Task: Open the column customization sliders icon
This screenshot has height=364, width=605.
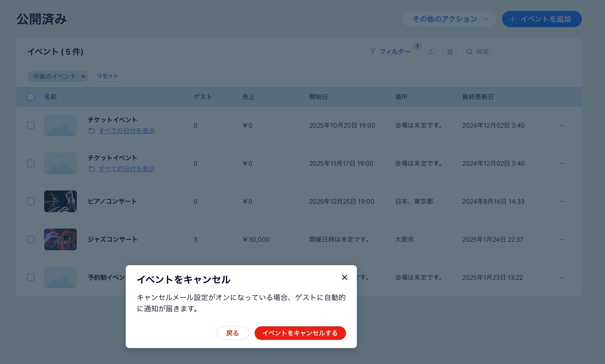Action: (450, 52)
